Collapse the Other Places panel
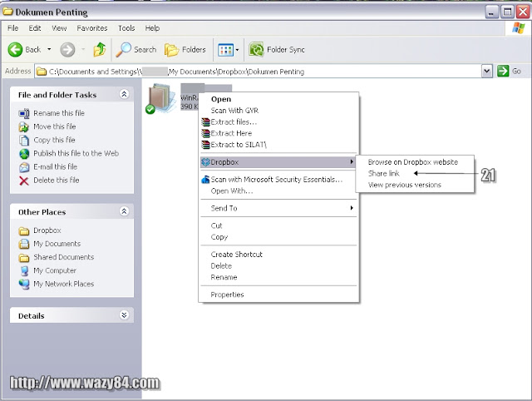 [124, 211]
